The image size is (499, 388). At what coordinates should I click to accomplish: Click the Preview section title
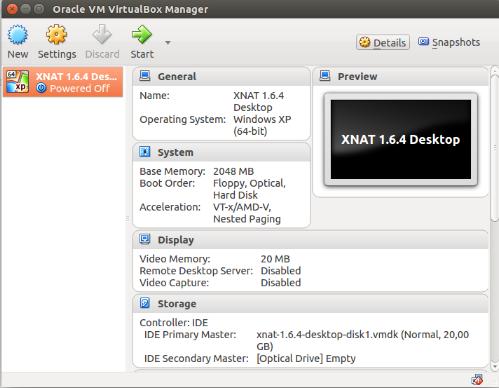(357, 76)
